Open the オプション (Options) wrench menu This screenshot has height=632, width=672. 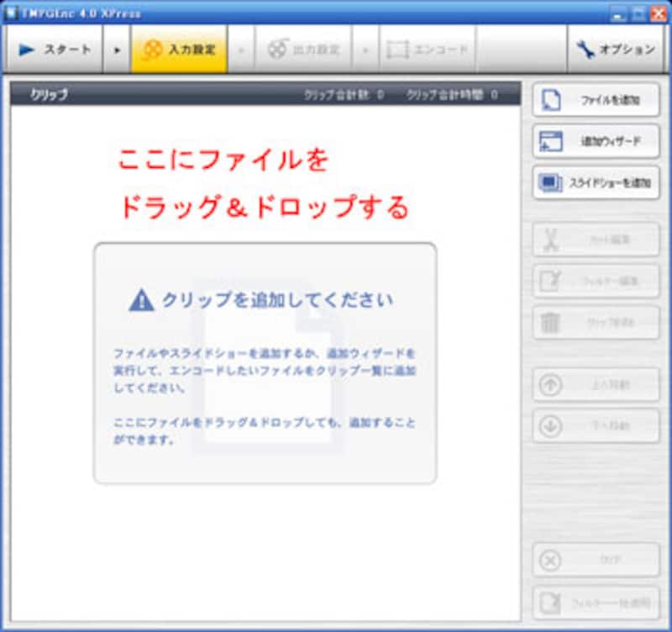pyautogui.click(x=616, y=50)
